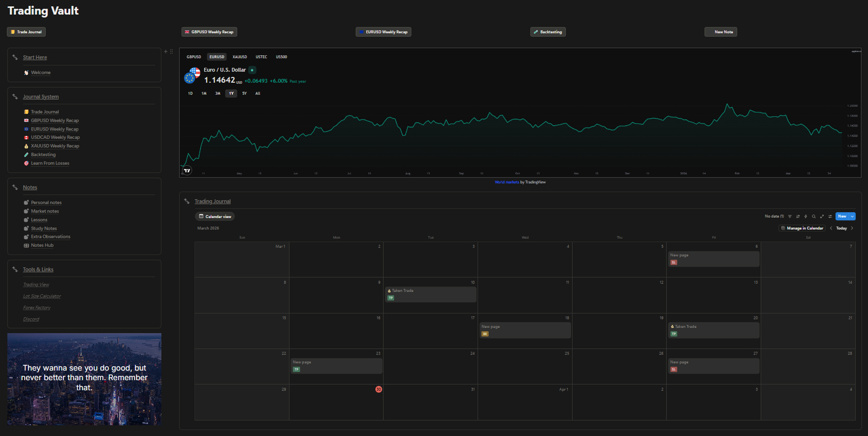868x436 pixels.
Task: Click the block drag handle icon beside Start Here
Action: pos(172,52)
